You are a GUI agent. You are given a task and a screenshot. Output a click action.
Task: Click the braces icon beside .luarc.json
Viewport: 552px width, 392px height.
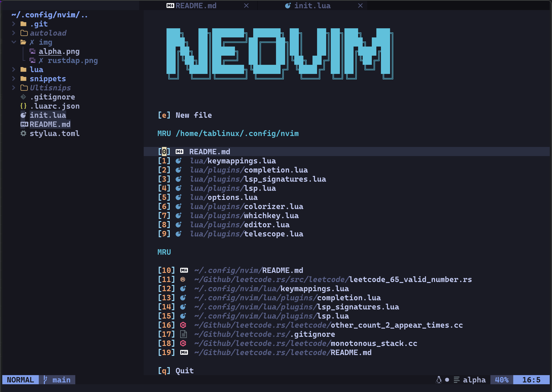pyautogui.click(x=23, y=106)
